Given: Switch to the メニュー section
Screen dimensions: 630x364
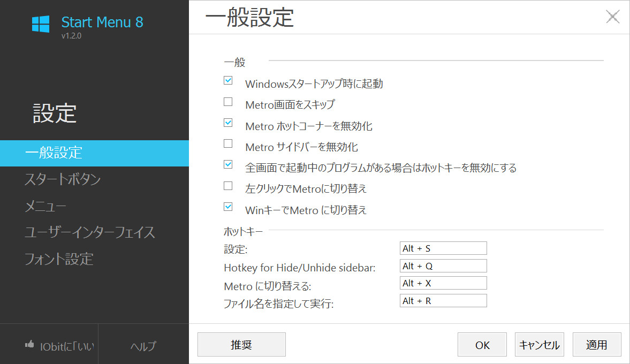Looking at the screenshot, I should 45,206.
